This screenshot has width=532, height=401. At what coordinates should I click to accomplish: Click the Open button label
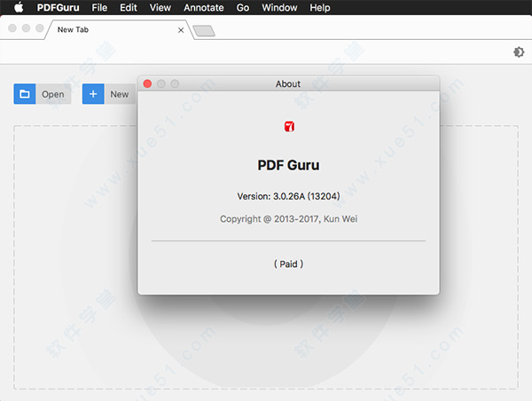(53, 94)
